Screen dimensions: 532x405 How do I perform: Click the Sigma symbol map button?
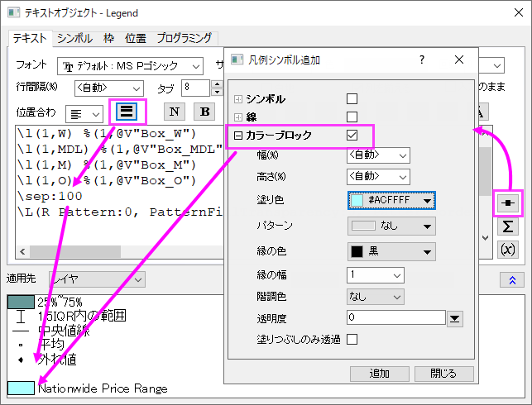[507, 226]
